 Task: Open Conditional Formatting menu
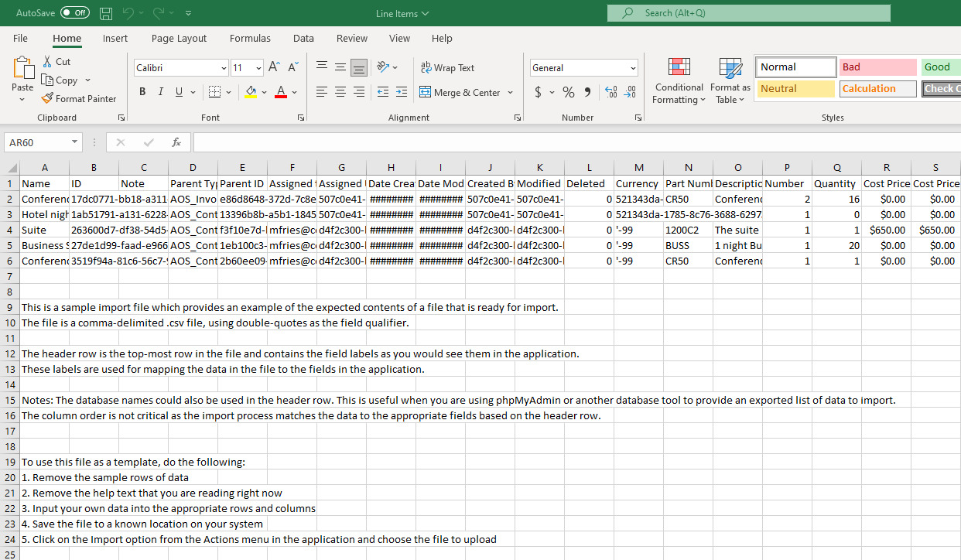pos(679,80)
